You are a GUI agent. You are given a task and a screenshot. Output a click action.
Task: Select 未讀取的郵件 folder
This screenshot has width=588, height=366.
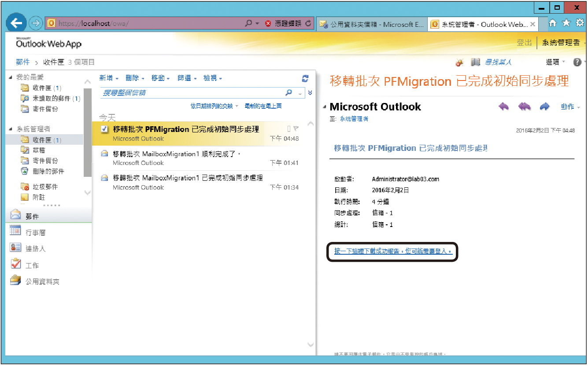[51, 99]
